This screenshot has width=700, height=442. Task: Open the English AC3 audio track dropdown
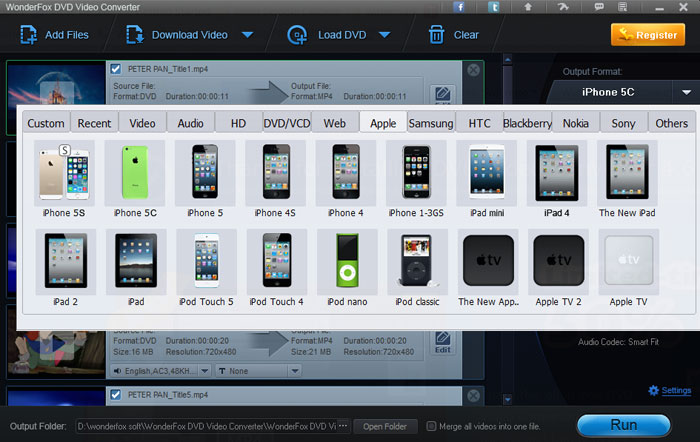click(204, 371)
